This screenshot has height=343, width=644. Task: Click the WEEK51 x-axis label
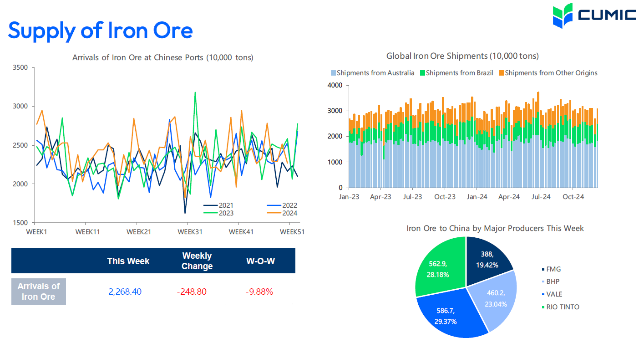click(x=292, y=231)
